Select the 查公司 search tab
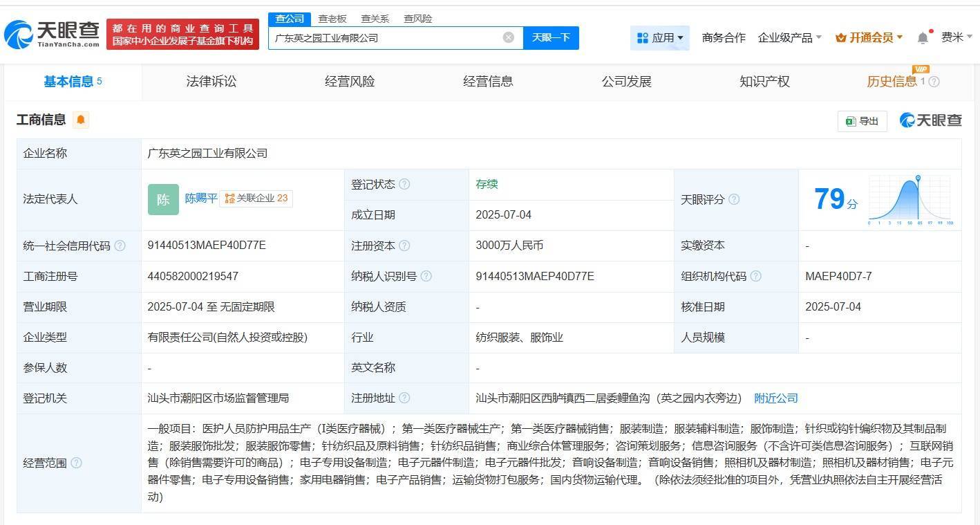Screen dimensions: 980x525 point(290,19)
